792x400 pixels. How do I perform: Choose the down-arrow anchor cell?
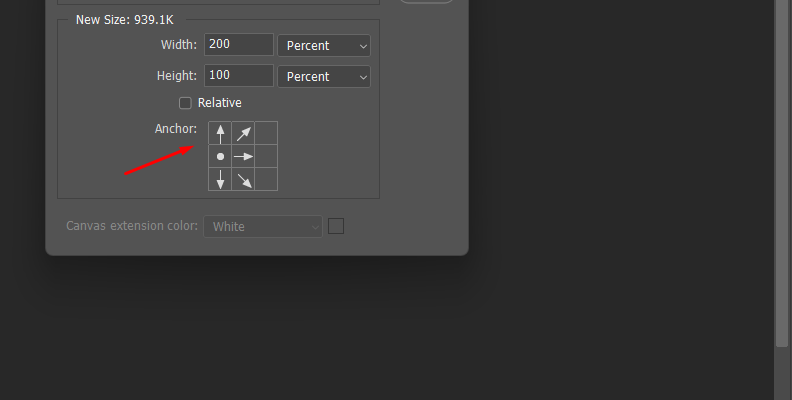coord(220,179)
